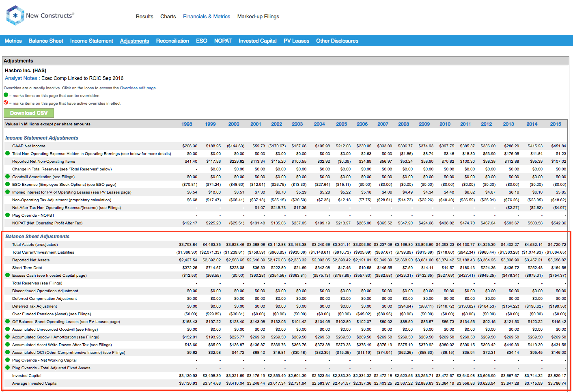Open the 2013 year link
This screenshot has height=392, width=573.
click(508, 124)
